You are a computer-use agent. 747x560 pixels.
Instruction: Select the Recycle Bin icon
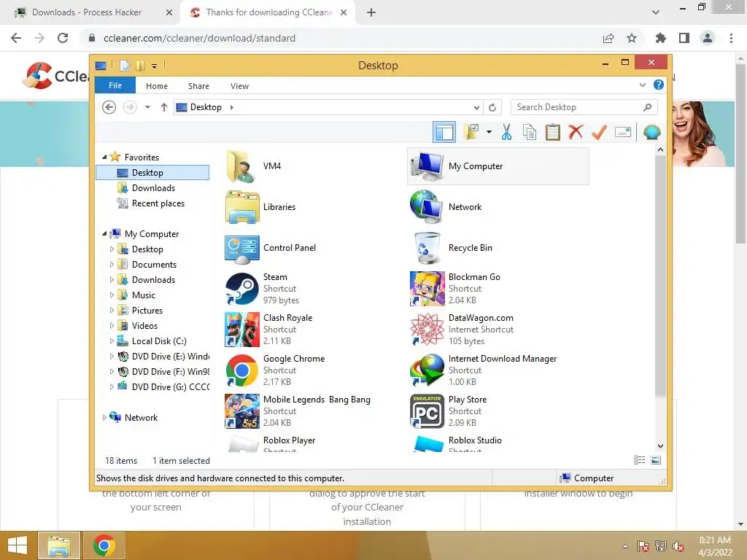427,248
